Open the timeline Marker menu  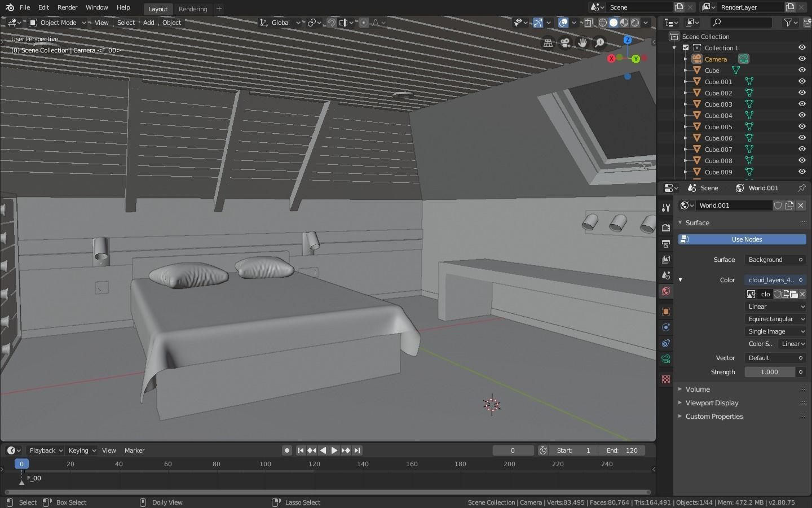pyautogui.click(x=134, y=450)
